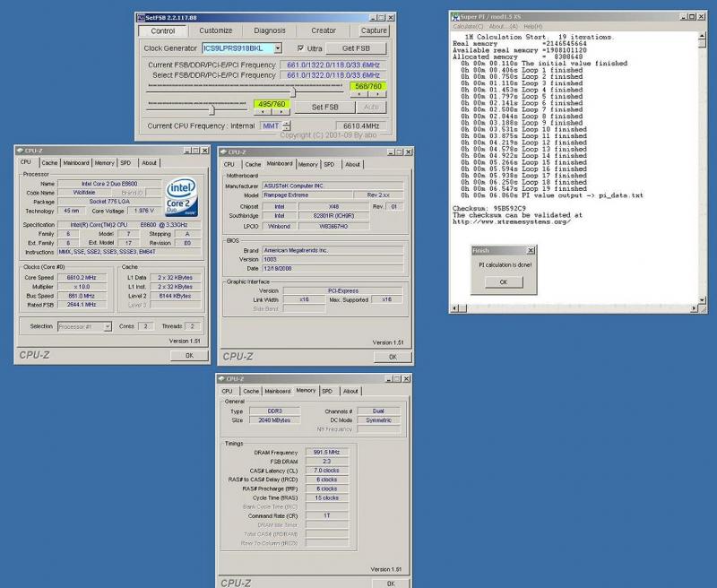Open CPU tab in the CPU-Z motherboard window

click(x=229, y=164)
